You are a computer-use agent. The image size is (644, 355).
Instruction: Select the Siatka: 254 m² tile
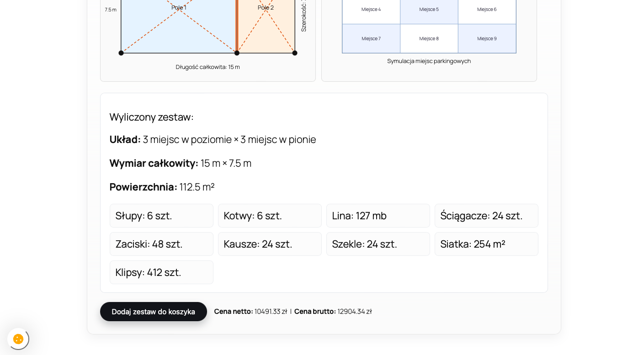(x=486, y=244)
